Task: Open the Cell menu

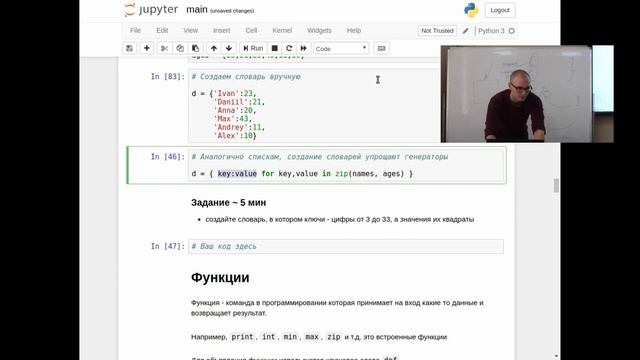Action: [x=251, y=31]
